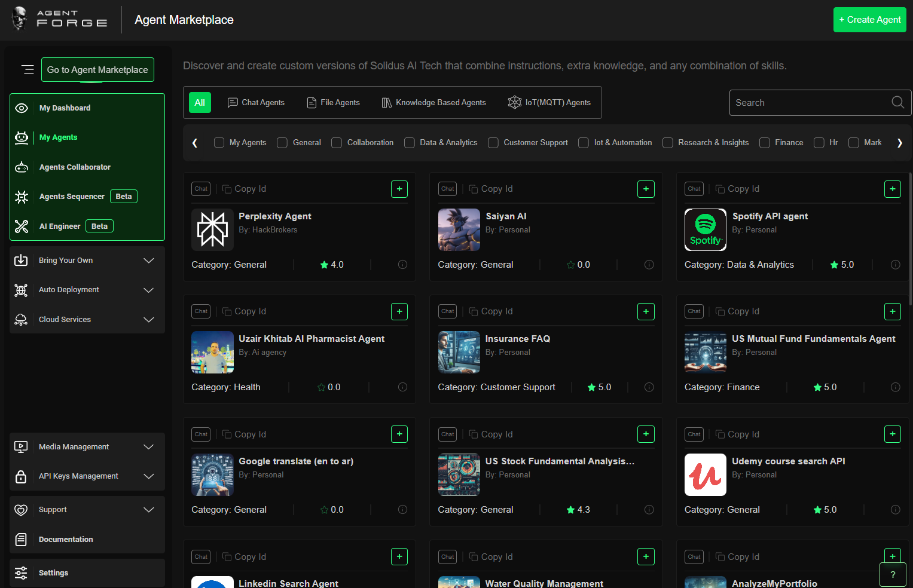Open info icon on Perplexity Agent card

(x=402, y=265)
